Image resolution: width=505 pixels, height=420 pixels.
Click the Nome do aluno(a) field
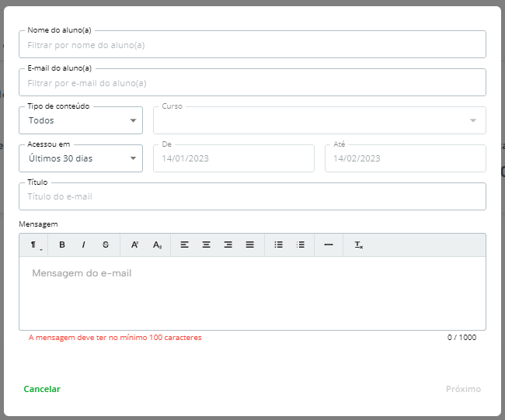pos(252,45)
